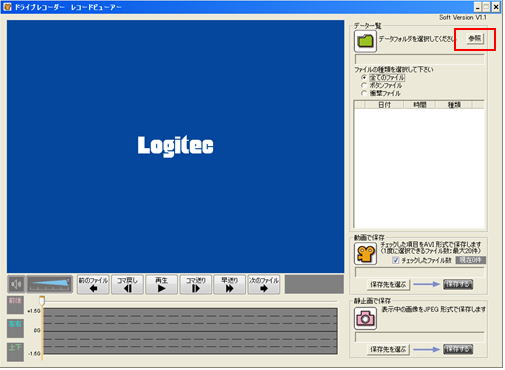Click the playback position marker on timeline
The height and width of the screenshot is (370, 505).
pos(42,301)
